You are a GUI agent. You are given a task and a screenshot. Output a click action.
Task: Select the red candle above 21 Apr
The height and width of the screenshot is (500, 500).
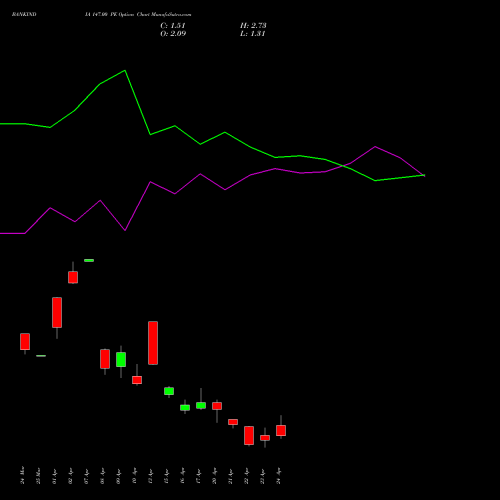(233, 422)
